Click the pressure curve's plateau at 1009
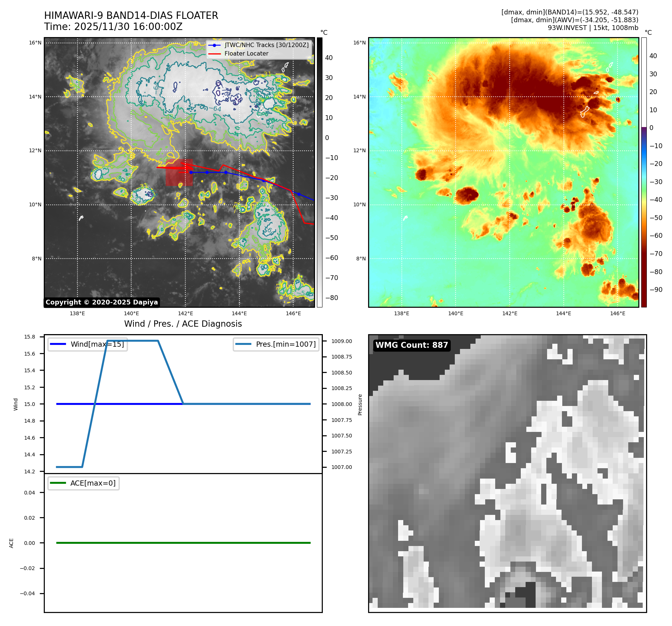This screenshot has width=672, height=626. tap(133, 341)
